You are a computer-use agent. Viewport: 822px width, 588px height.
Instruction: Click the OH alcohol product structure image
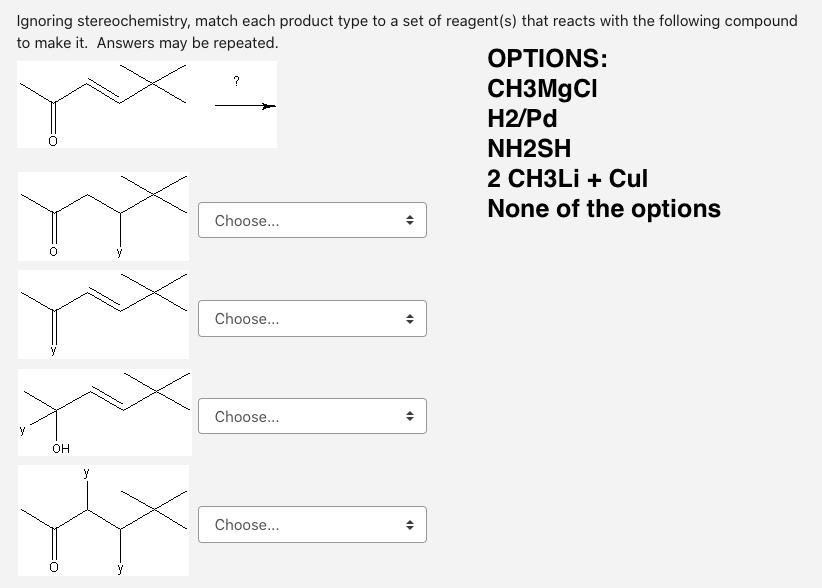pos(105,412)
